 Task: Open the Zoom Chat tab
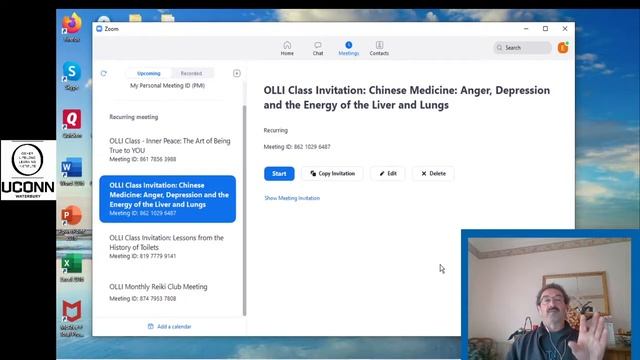(x=318, y=48)
